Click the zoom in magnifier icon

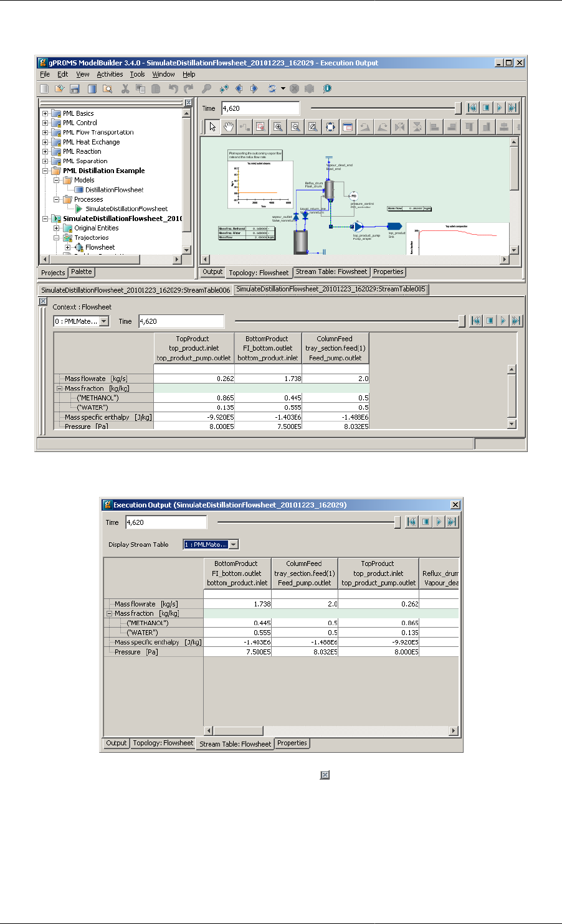pos(279,127)
